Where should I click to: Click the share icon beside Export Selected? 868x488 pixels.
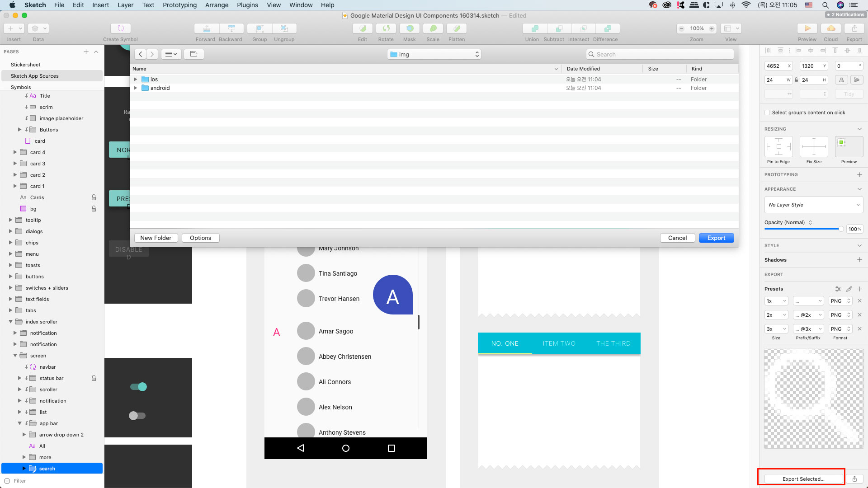coord(854,479)
